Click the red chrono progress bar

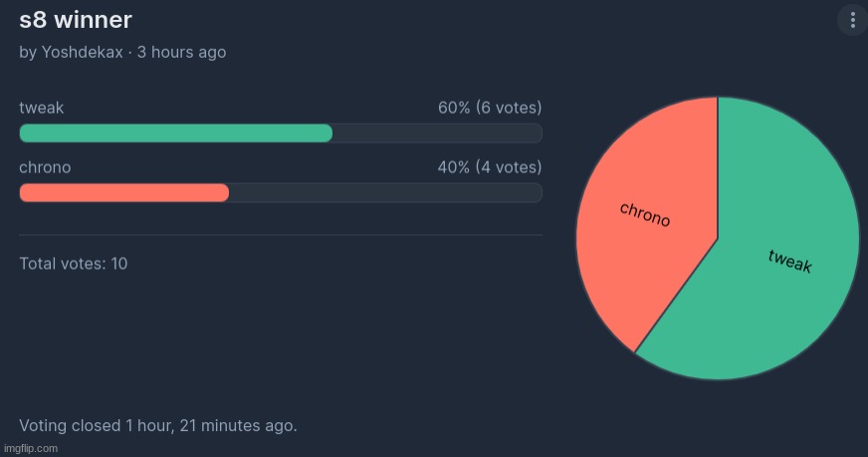coord(124,193)
